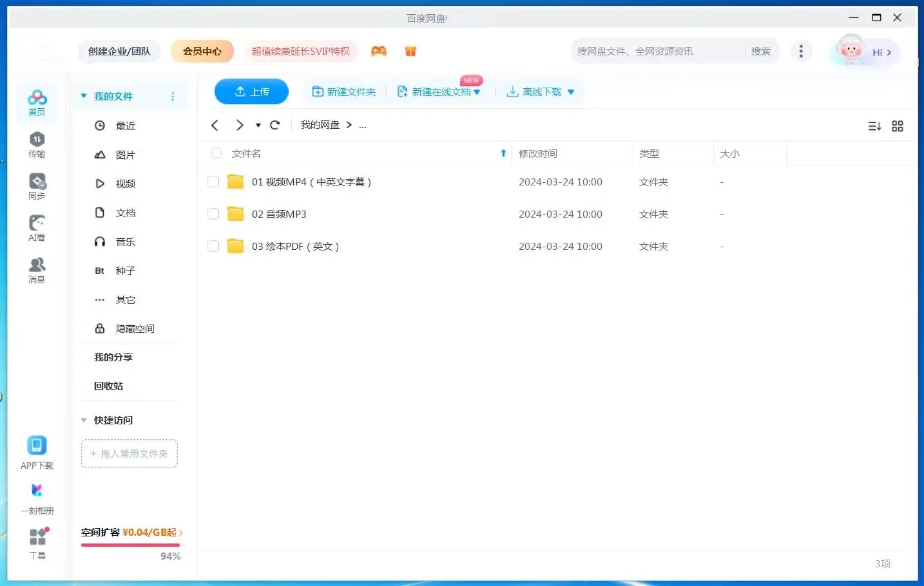
Task: Click the game controller icon
Action: coord(379,52)
